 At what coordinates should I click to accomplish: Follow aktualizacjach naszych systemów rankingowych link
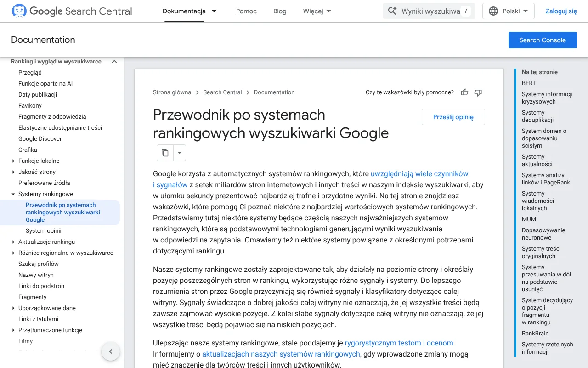pyautogui.click(x=281, y=354)
